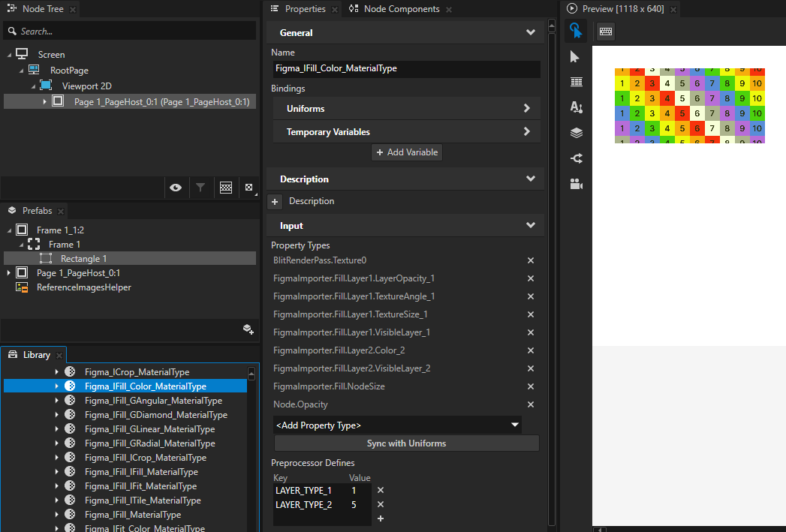The width and height of the screenshot is (786, 532).
Task: Click the Add Variable button
Action: [406, 152]
